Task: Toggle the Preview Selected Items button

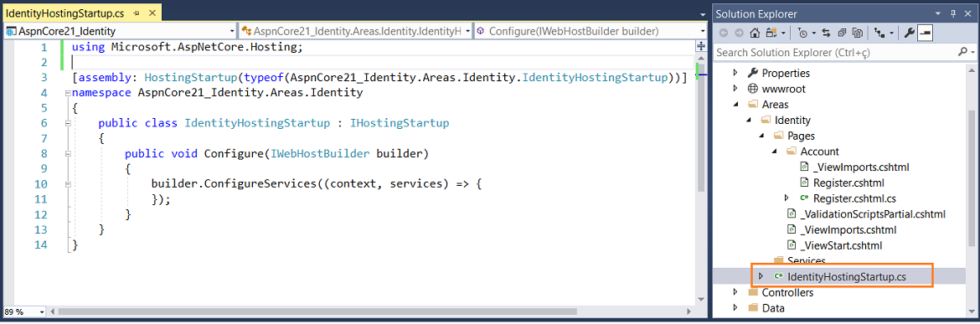Action: pyautogui.click(x=925, y=33)
